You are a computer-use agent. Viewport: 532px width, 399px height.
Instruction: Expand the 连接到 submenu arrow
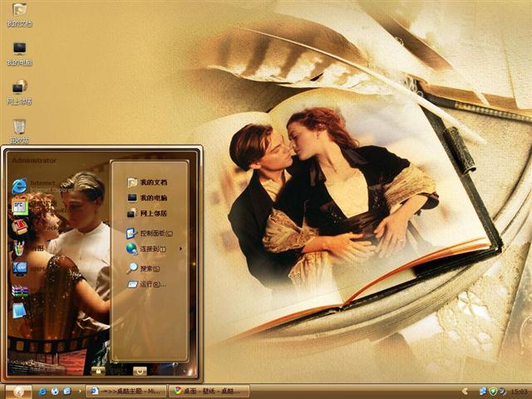[x=180, y=249]
